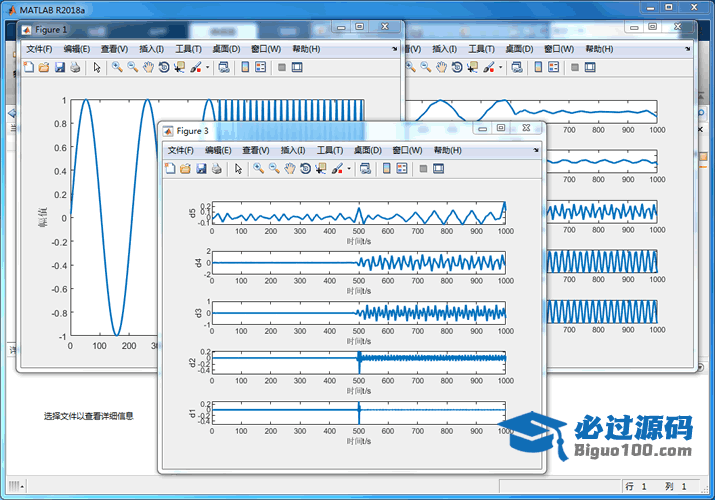Open 查看(V) menu in Figure 3
Screen dimensions: 715x500
click(255, 150)
